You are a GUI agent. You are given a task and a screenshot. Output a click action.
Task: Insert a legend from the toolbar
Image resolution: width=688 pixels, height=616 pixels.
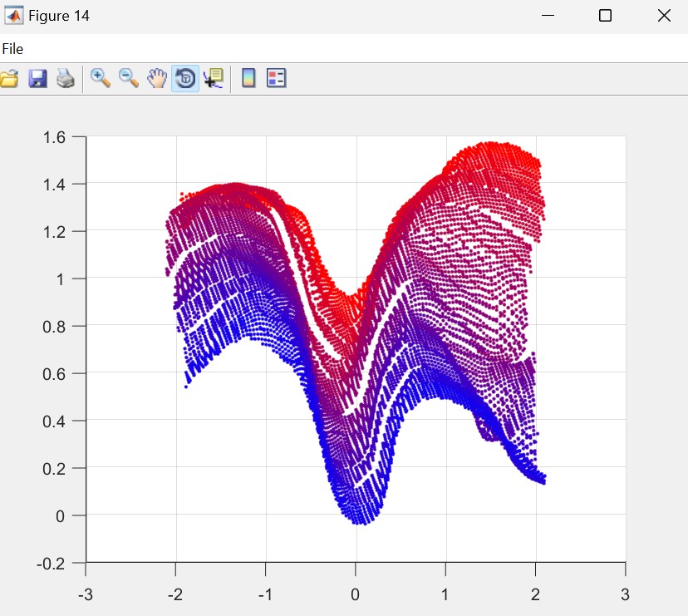pyautogui.click(x=276, y=79)
